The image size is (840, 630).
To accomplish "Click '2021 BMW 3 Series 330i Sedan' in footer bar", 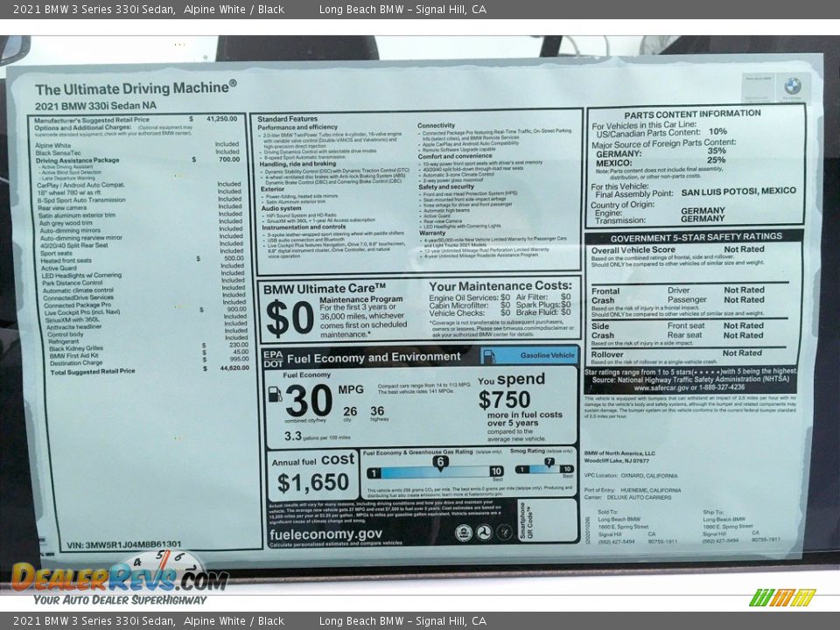I will point(94,621).
